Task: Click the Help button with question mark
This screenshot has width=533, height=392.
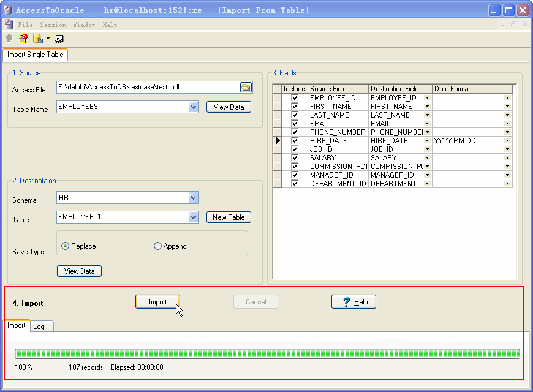Action: [353, 302]
